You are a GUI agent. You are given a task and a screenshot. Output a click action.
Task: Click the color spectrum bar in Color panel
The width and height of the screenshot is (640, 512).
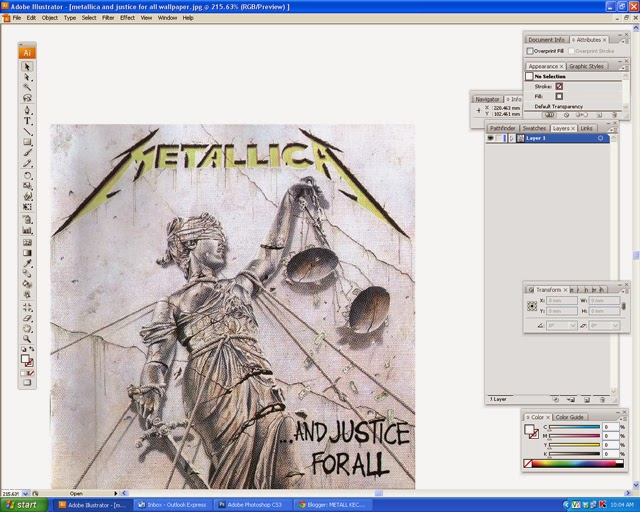point(573,463)
